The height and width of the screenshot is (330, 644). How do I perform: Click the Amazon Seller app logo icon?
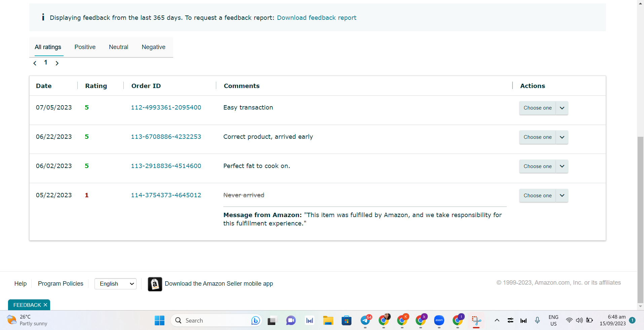coord(155,284)
